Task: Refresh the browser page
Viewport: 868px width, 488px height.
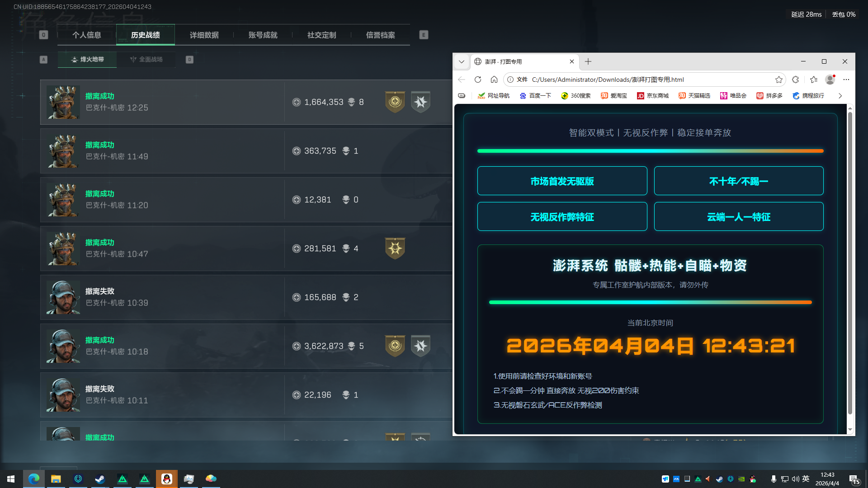Action: coord(478,80)
